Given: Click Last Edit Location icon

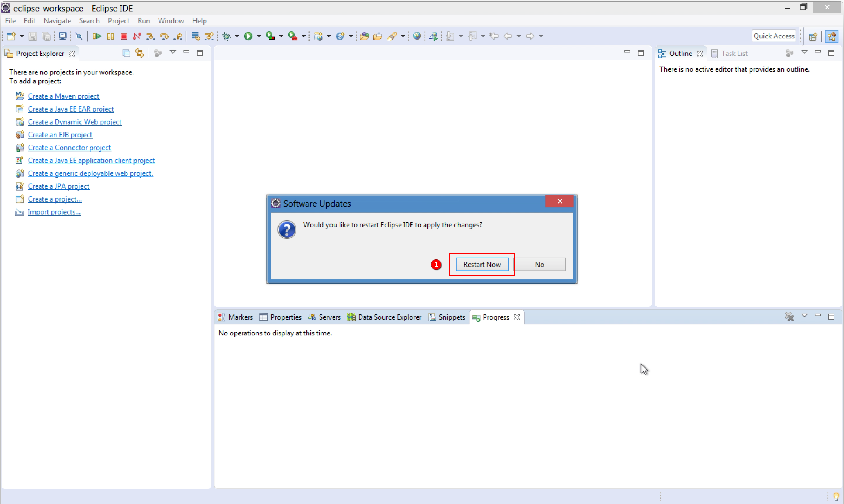Looking at the screenshot, I should coord(494,36).
